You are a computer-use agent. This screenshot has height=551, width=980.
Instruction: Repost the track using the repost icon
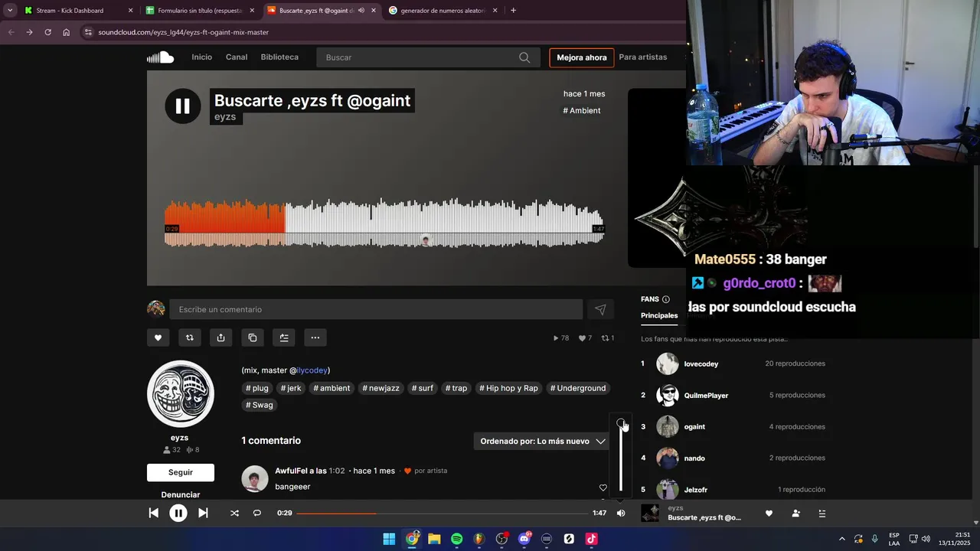[x=189, y=337]
